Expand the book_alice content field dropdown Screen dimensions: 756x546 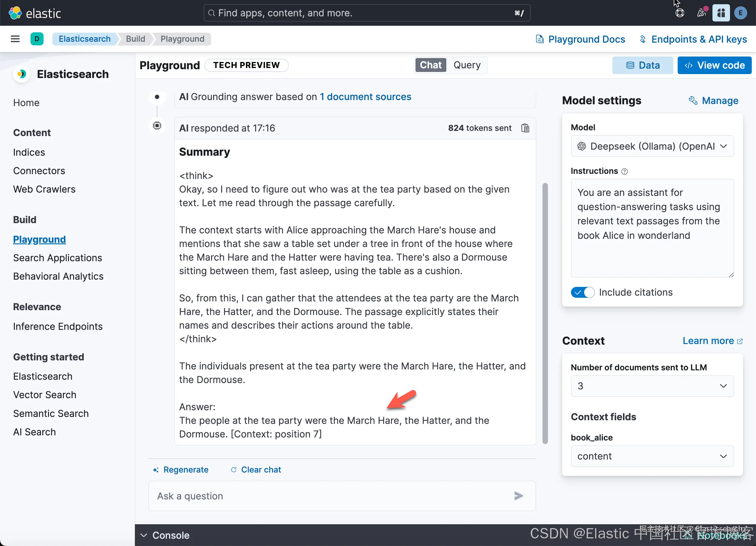tap(652, 456)
